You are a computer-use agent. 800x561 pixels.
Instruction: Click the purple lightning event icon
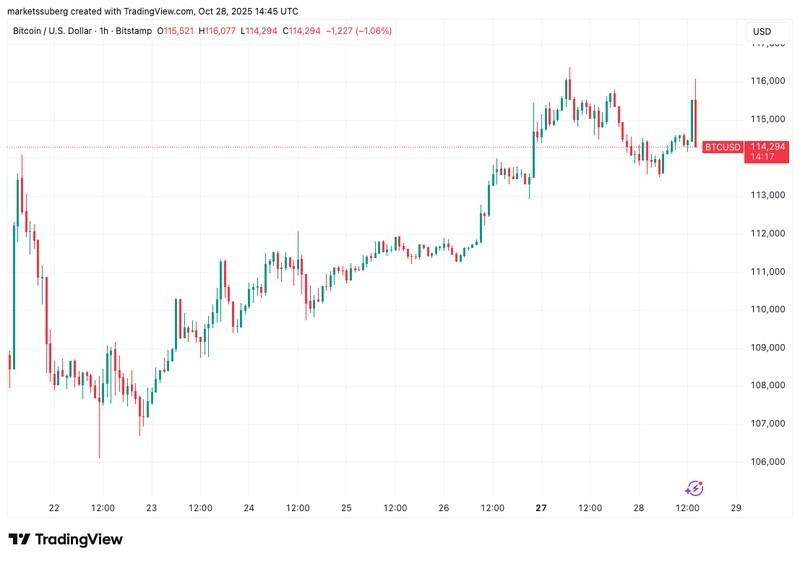click(694, 488)
